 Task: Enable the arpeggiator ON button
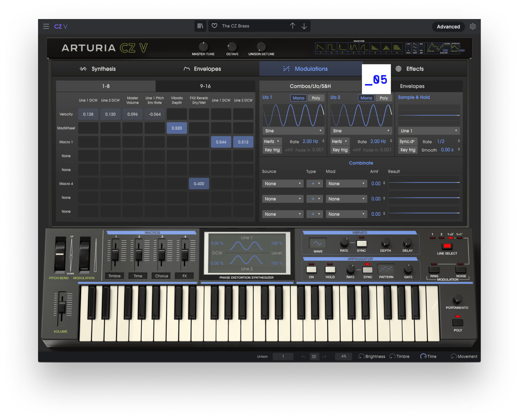[x=311, y=270]
